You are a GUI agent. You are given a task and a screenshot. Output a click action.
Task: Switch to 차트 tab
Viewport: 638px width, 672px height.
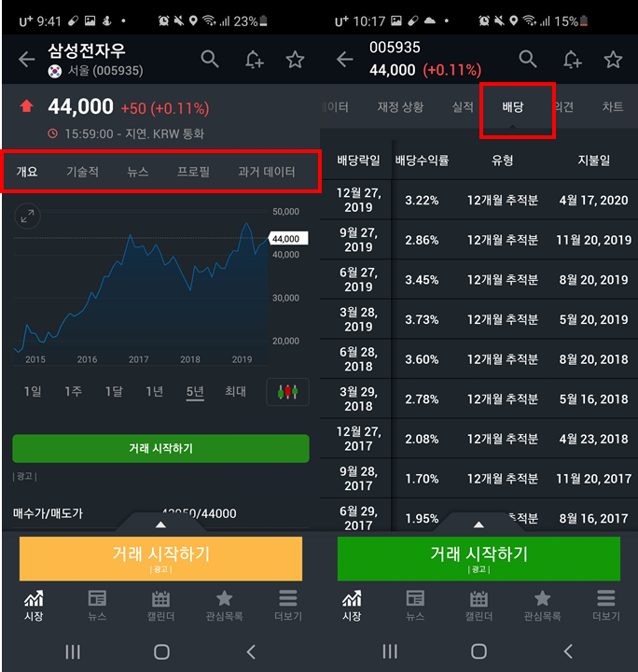click(613, 106)
